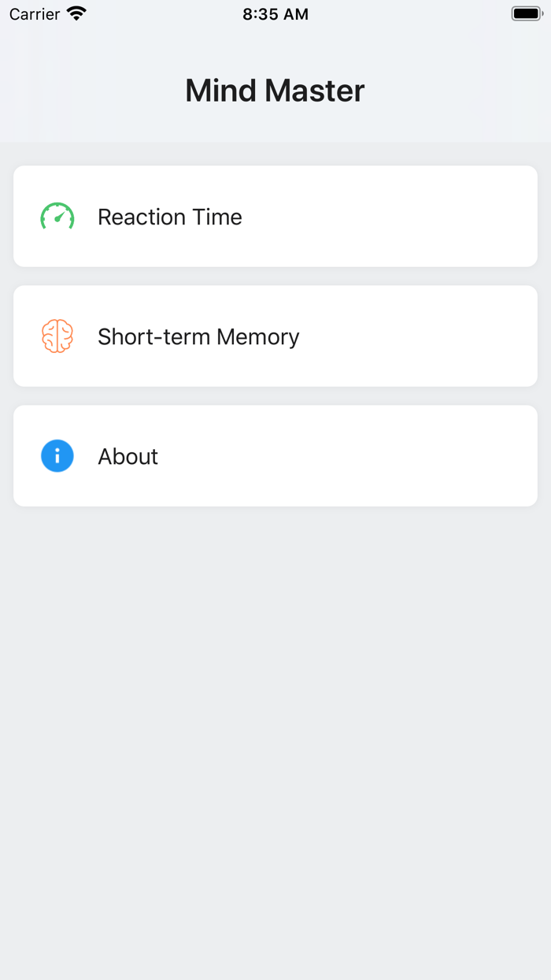Click the blue info circle icon
This screenshot has height=980, width=551.
coord(57,456)
